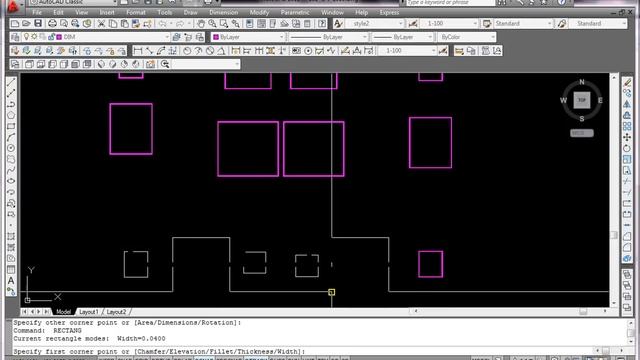The image size is (640, 360).
Task: Click the TOP face of the ViewCube
Action: tap(582, 100)
